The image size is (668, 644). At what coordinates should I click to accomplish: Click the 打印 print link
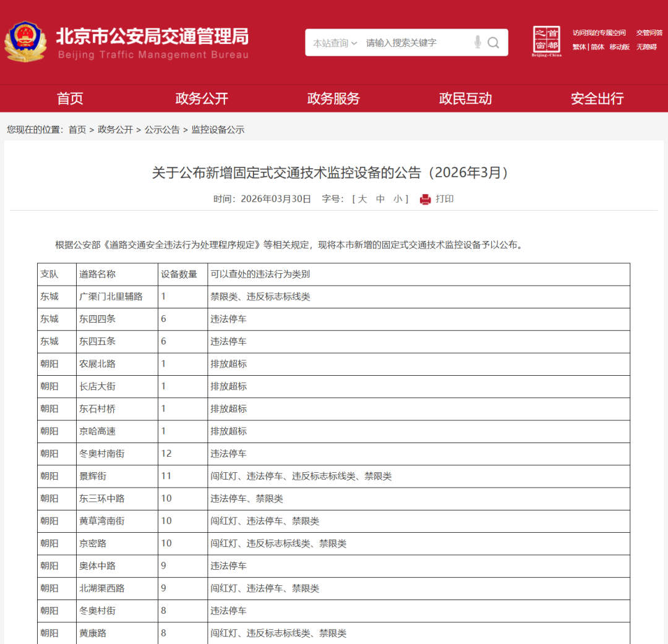[445, 199]
